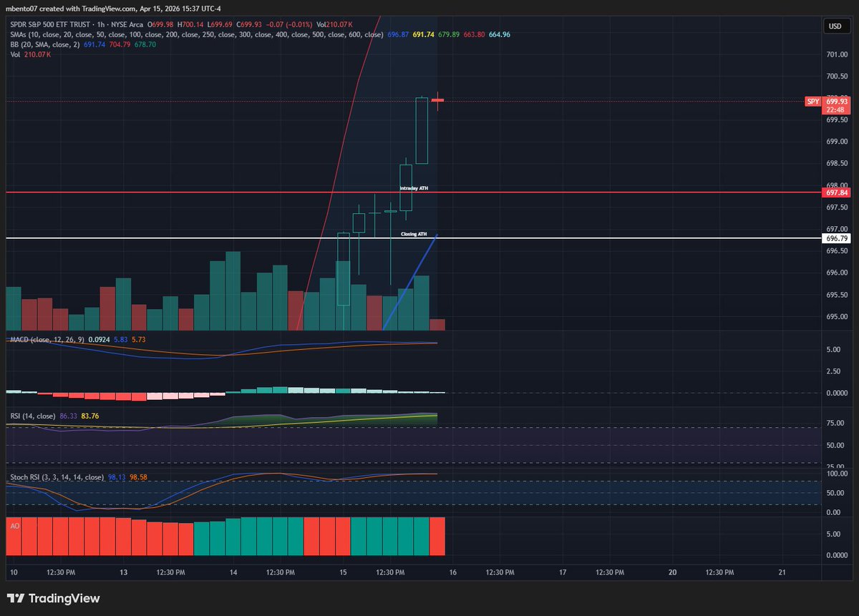Screen dimensions: 859x616
Task: Click the last red AO histogram bar
Action: click(437, 536)
